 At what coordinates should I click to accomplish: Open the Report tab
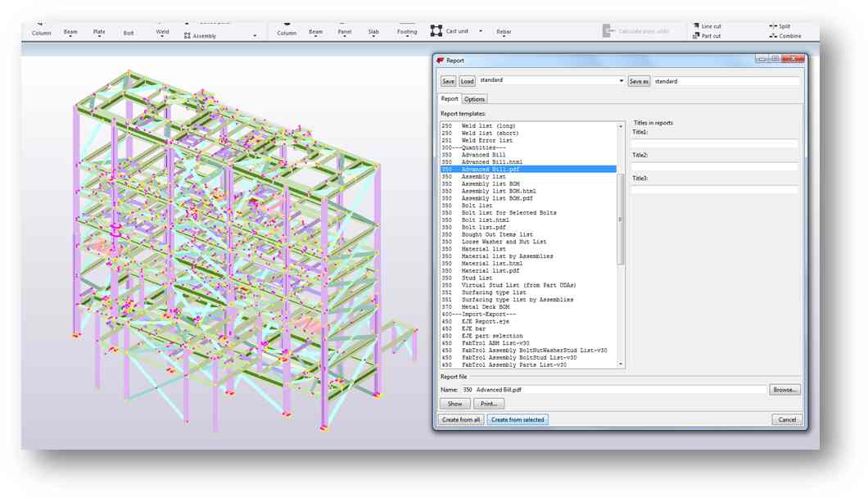(x=450, y=99)
